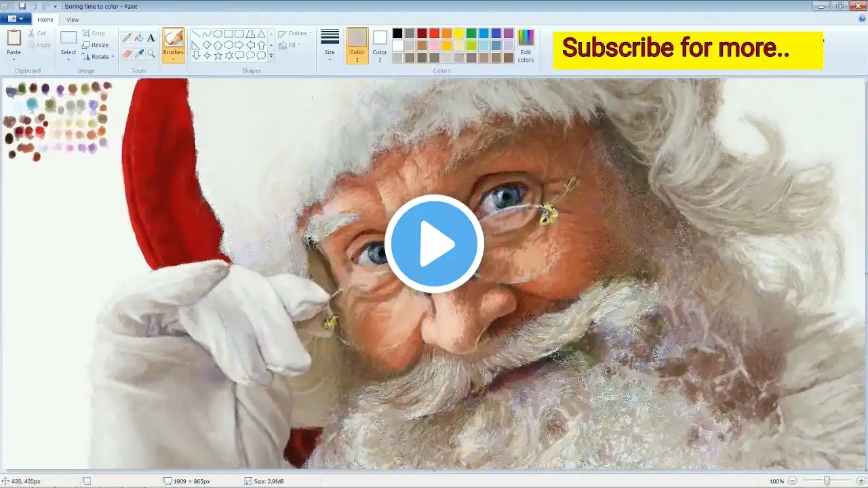Activate the Color 2 background selector
868x488 pixels.
380,45
